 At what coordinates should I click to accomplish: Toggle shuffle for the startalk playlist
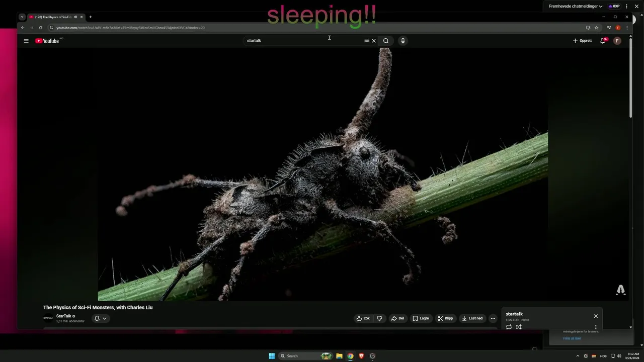519,327
